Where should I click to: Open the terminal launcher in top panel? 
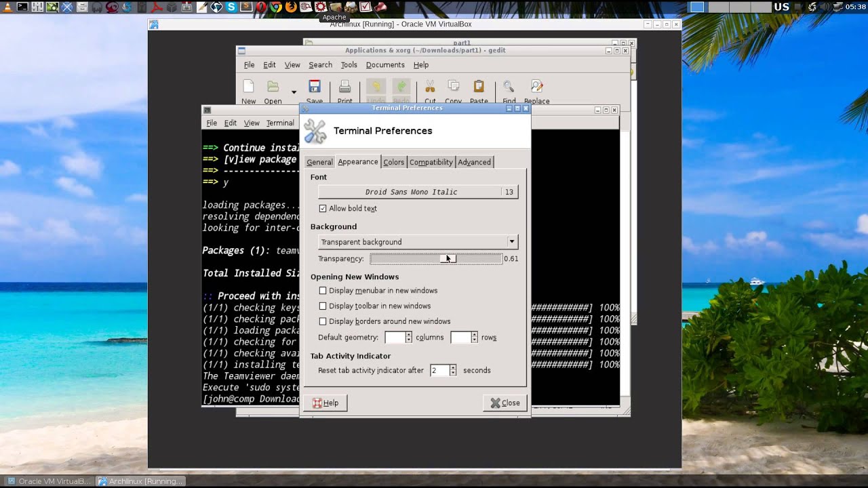pos(22,7)
